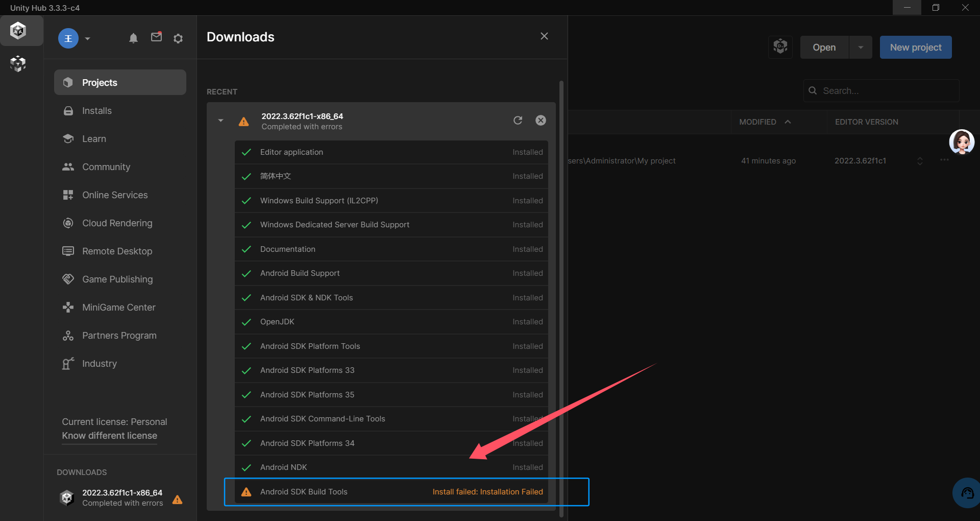Expand the Open button dropdown arrow
This screenshot has height=521, width=980.
click(x=861, y=48)
